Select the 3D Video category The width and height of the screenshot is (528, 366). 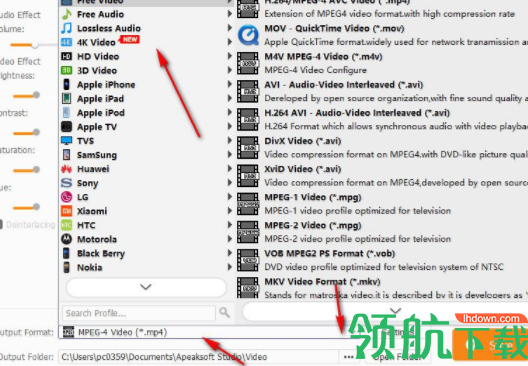pyautogui.click(x=146, y=70)
